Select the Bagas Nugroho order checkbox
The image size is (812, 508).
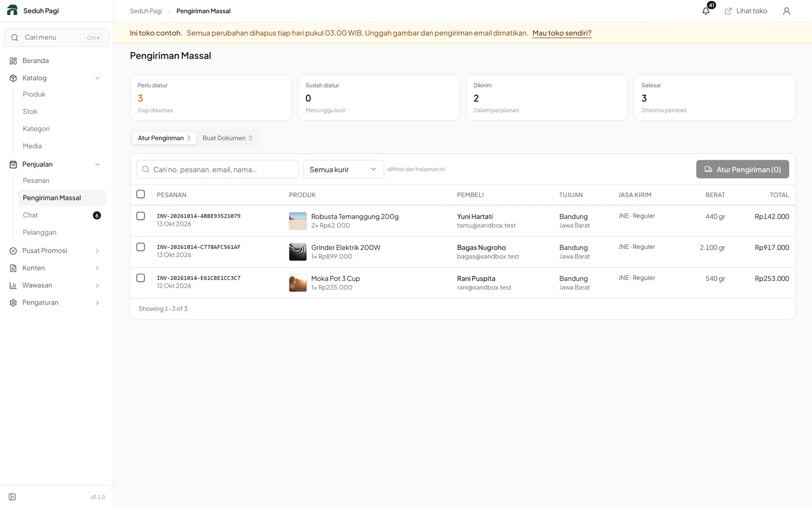141,247
